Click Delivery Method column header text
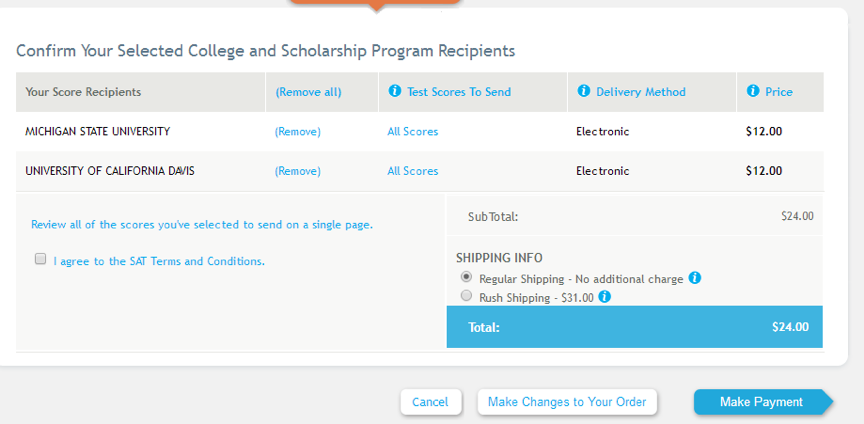 click(641, 92)
